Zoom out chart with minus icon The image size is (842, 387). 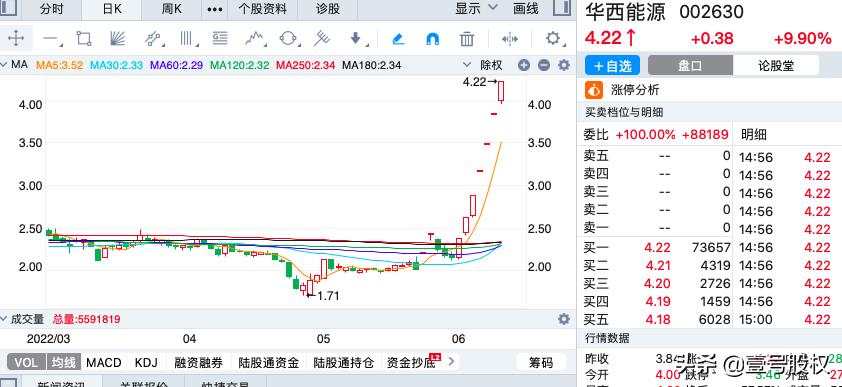[x=543, y=65]
